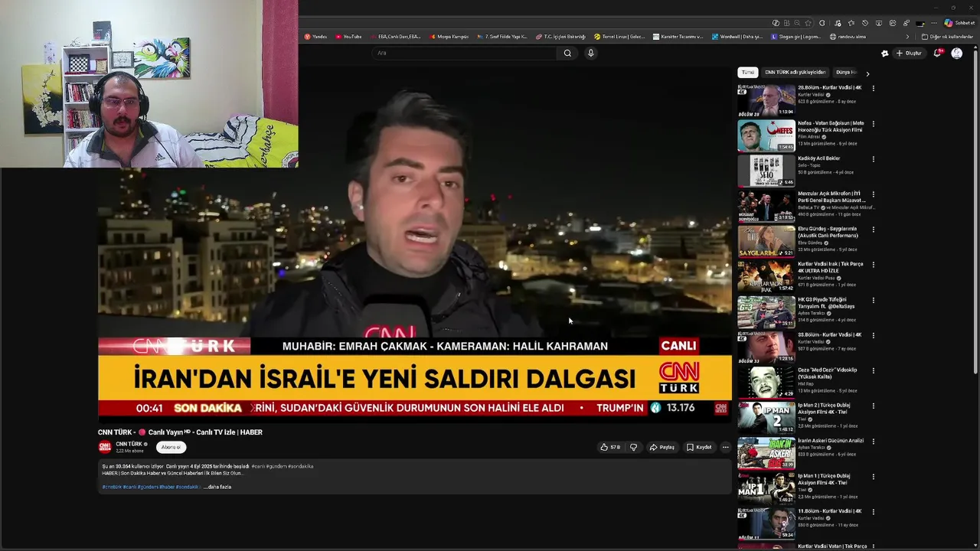Open options for '28.Bölüm - Kurtlar Vadisi' video

point(873,88)
